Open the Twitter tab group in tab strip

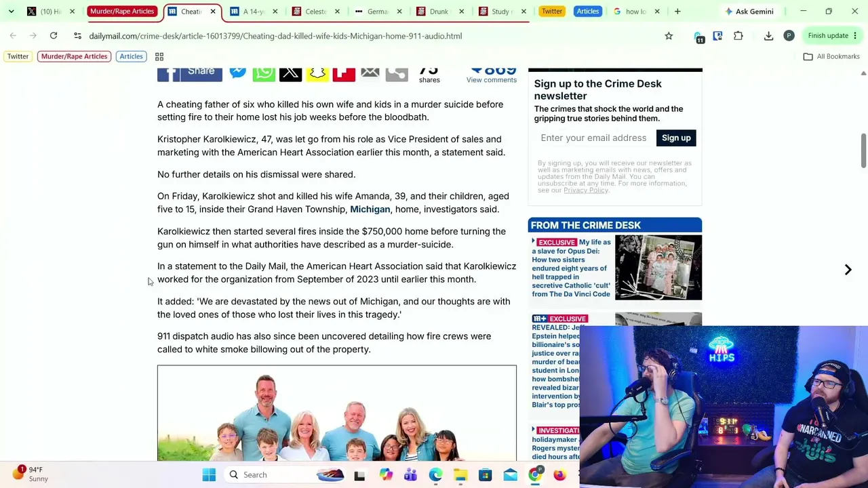[551, 12]
